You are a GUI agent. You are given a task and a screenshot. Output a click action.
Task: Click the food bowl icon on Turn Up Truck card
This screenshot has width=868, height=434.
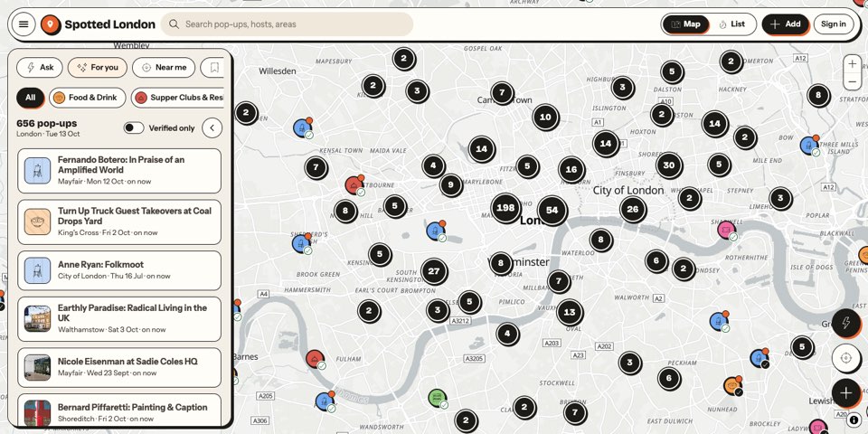tap(38, 222)
